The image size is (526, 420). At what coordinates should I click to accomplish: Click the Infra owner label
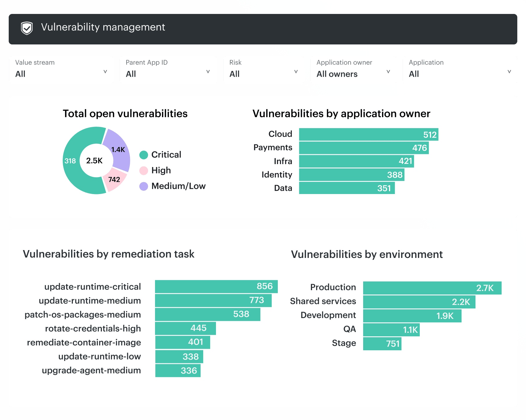pyautogui.click(x=283, y=161)
